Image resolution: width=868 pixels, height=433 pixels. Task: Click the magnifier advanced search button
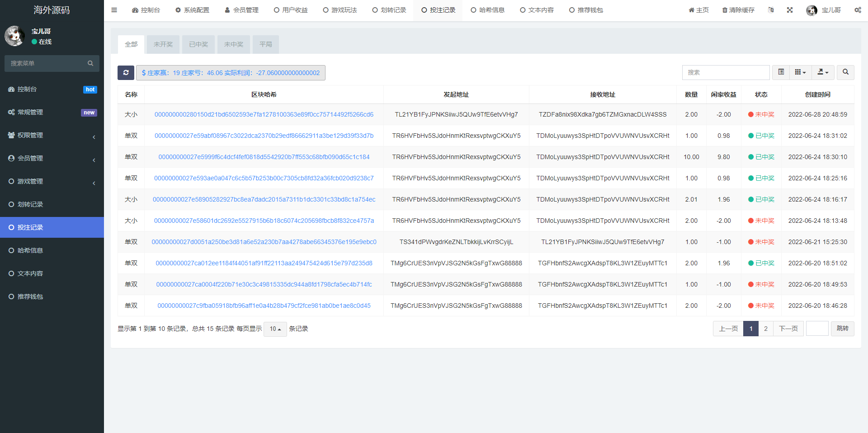[x=845, y=72]
